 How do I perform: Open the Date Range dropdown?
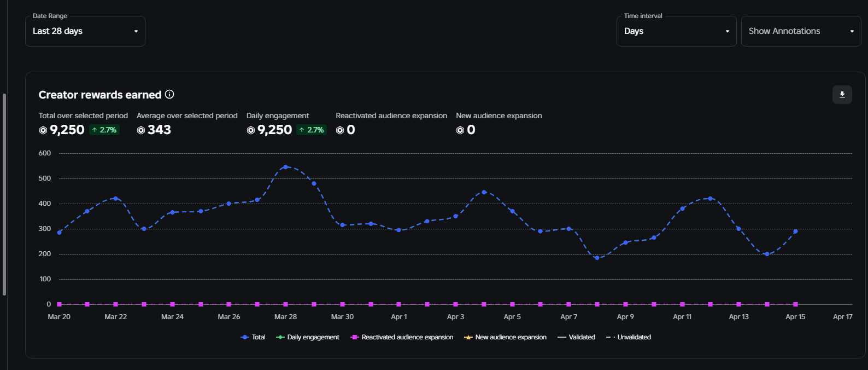coord(85,31)
